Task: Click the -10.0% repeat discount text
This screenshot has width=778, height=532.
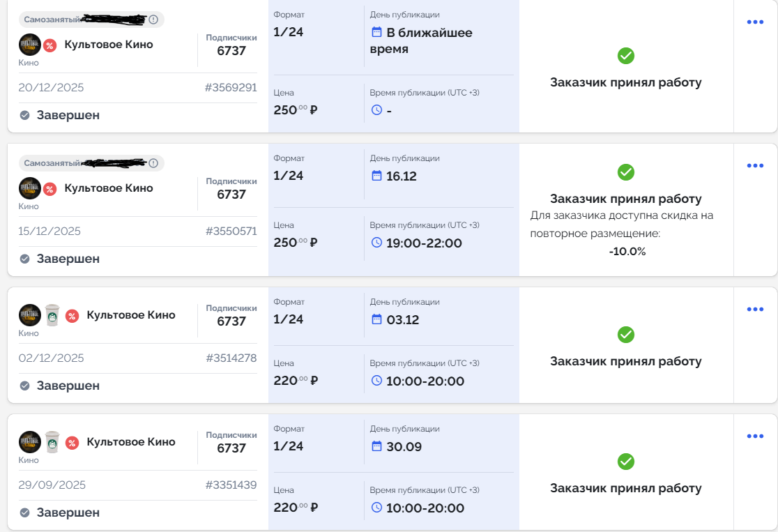Action: click(627, 251)
